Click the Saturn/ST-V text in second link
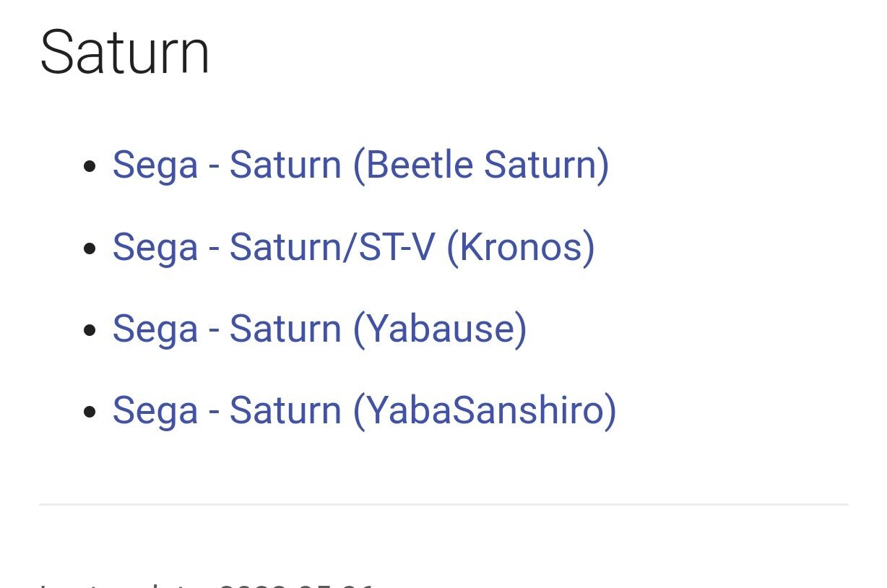887x588 pixels. (332, 247)
